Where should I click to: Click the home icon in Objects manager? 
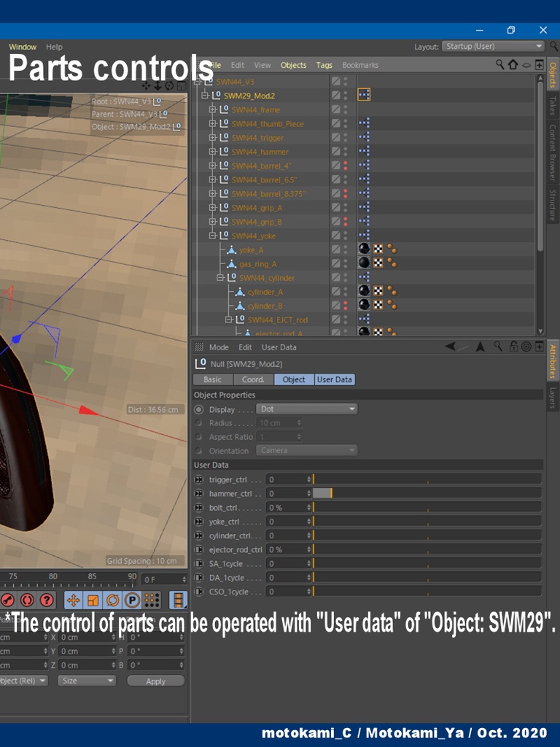click(x=513, y=64)
